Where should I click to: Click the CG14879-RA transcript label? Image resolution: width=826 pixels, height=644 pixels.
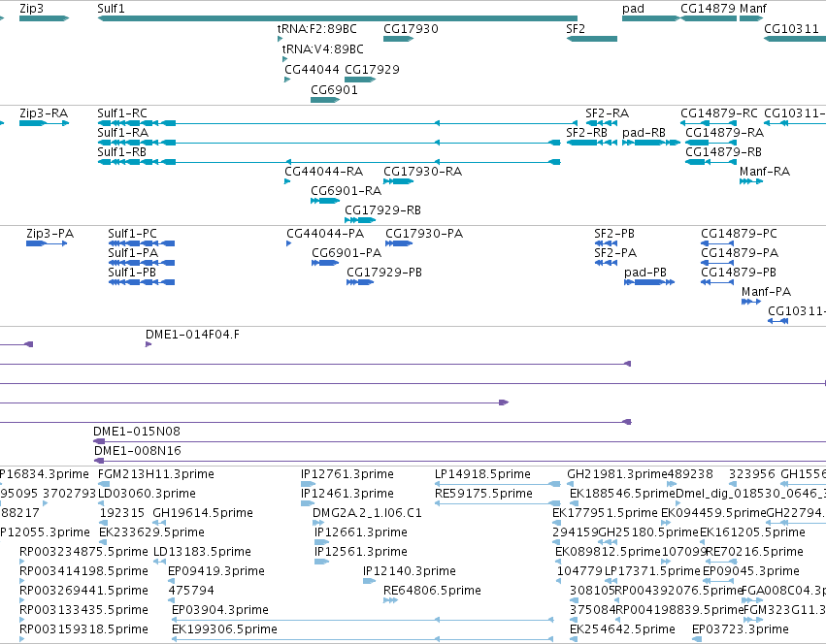pyautogui.click(x=724, y=133)
